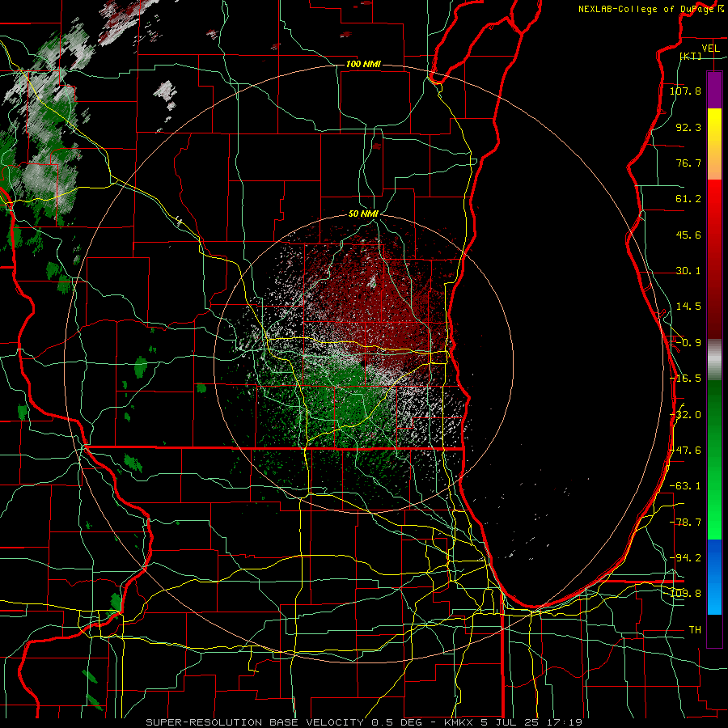728x728 pixels.
Task: Click the -47.6 legend value
Action: click(x=685, y=451)
